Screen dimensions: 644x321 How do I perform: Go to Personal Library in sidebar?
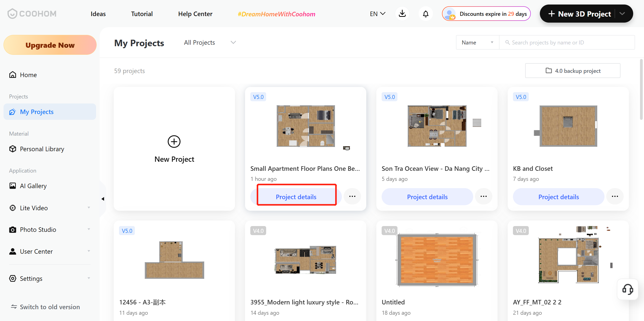coord(42,149)
